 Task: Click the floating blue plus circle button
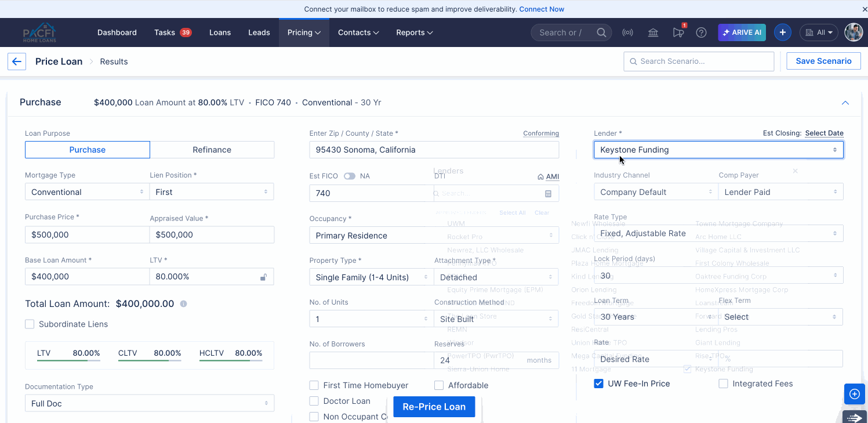pyautogui.click(x=854, y=394)
